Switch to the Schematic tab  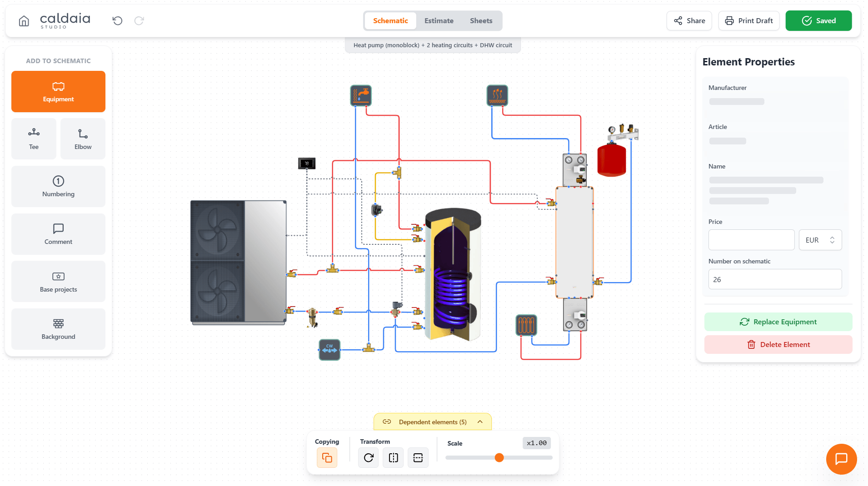click(x=390, y=21)
